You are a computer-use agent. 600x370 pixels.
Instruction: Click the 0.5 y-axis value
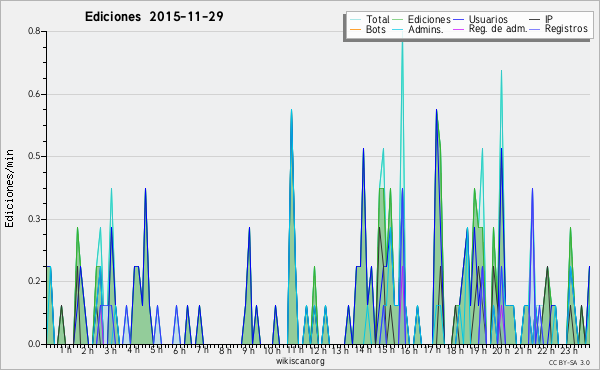click(34, 156)
